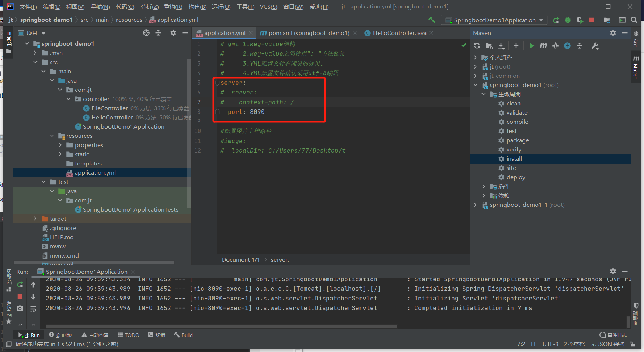Open the Build tool window
Screen dimensions: 644x352
(x=184, y=335)
